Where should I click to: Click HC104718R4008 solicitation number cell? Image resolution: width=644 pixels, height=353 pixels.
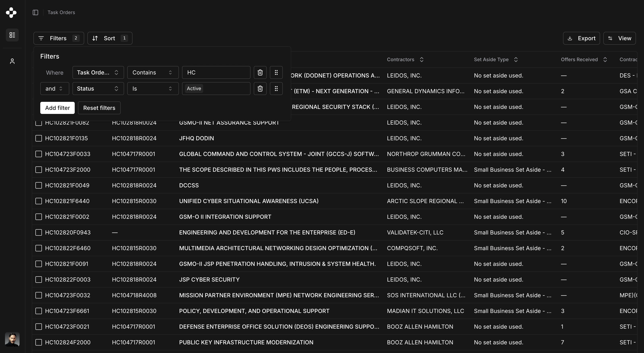[134, 295]
